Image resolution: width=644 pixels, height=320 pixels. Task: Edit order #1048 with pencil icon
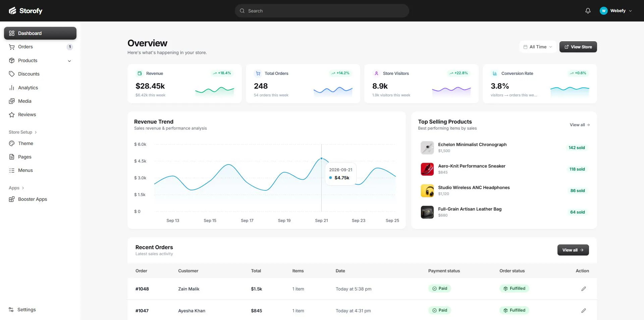click(583, 289)
